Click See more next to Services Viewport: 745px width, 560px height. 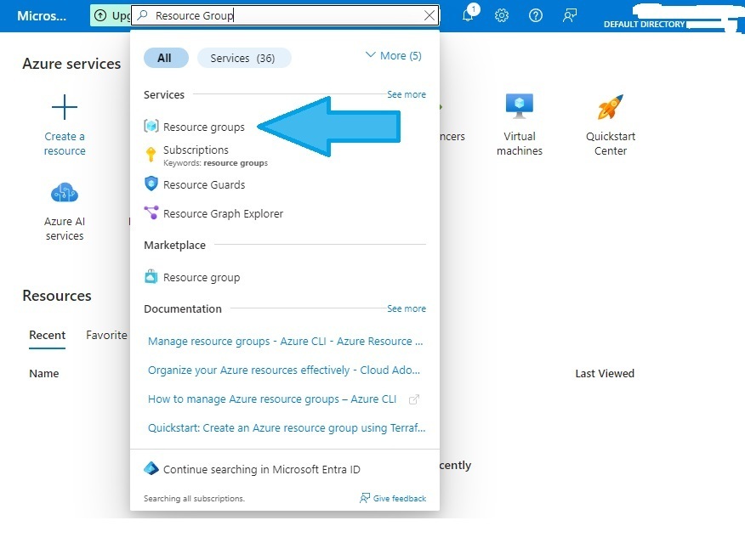pos(407,94)
